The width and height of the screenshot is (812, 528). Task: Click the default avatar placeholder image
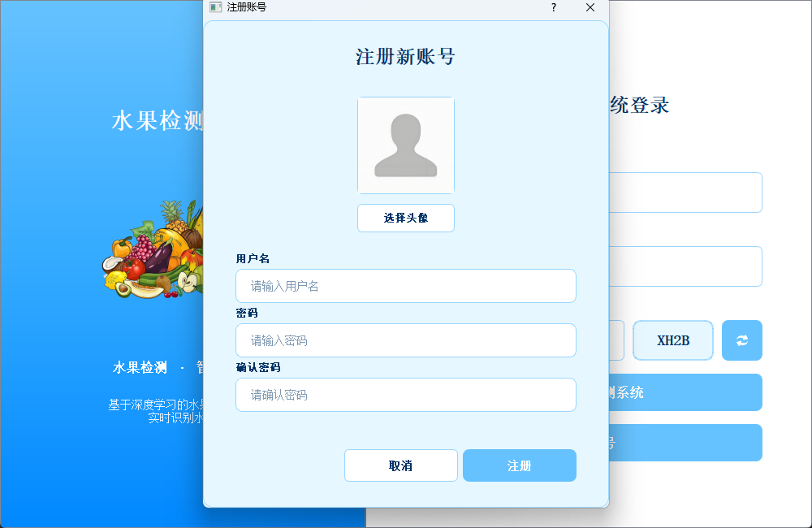point(406,145)
